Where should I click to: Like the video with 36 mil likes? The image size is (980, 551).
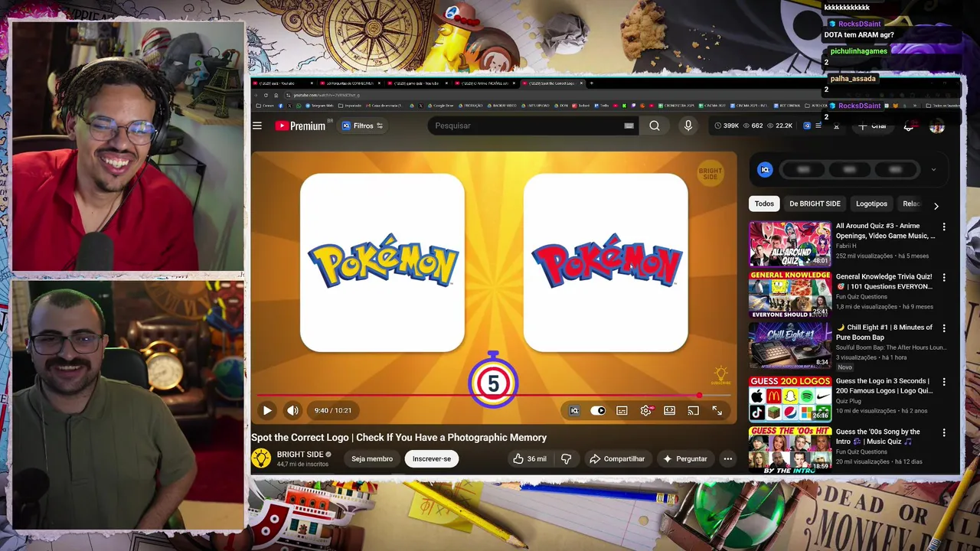point(530,458)
